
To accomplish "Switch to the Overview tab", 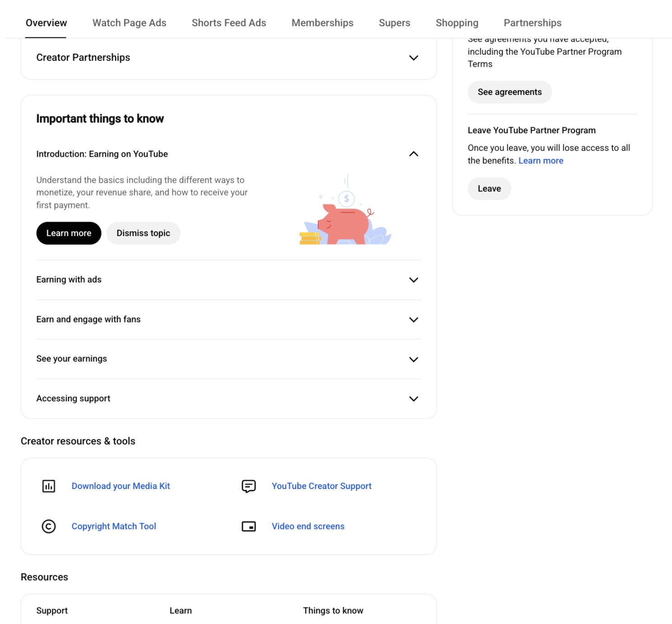I will 46,23.
